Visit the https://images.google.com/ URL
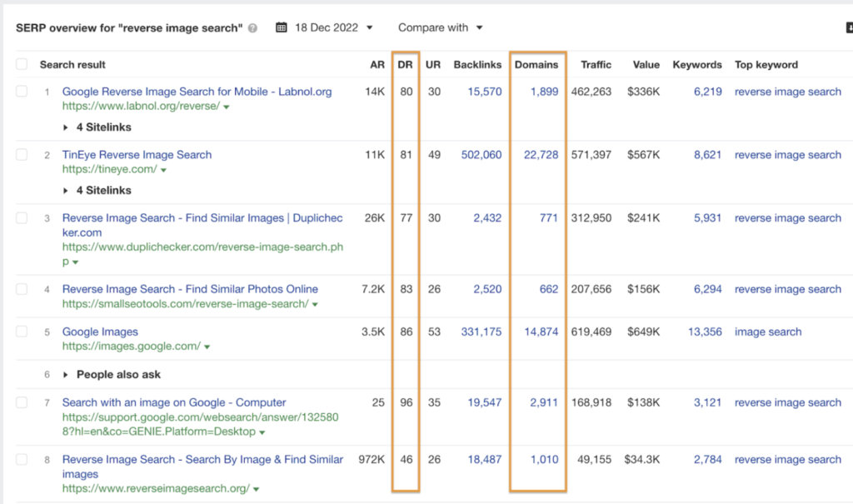Image resolution: width=853 pixels, height=504 pixels. (x=131, y=347)
